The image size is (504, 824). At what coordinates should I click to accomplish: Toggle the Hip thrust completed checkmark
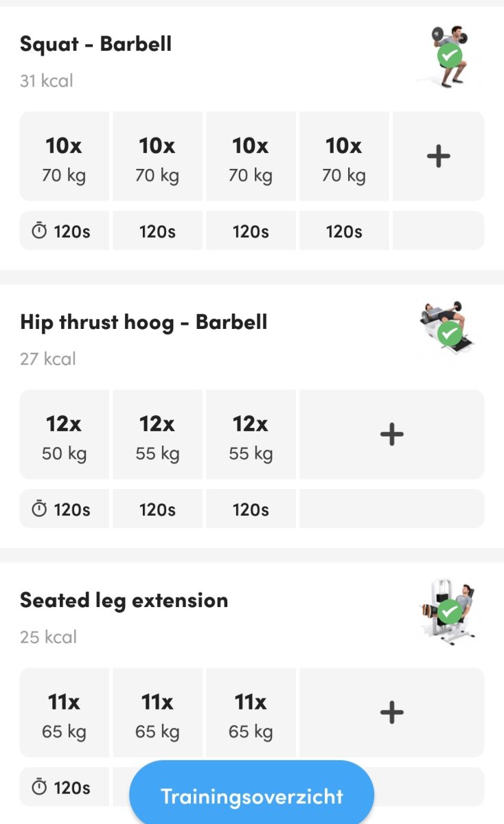pyautogui.click(x=450, y=334)
